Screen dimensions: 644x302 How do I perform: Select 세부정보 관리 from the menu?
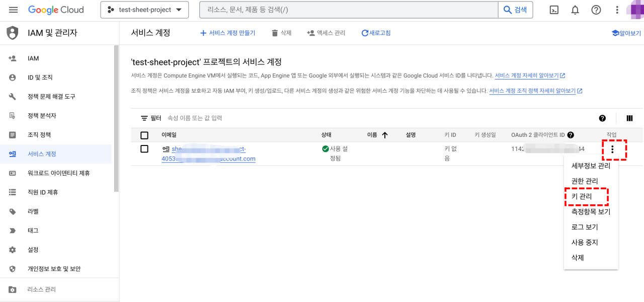pos(591,166)
